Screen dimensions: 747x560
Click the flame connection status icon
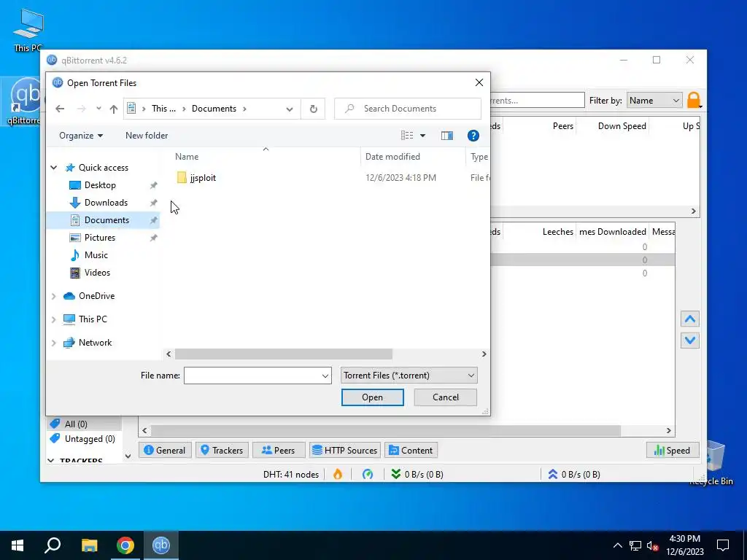tap(338, 474)
